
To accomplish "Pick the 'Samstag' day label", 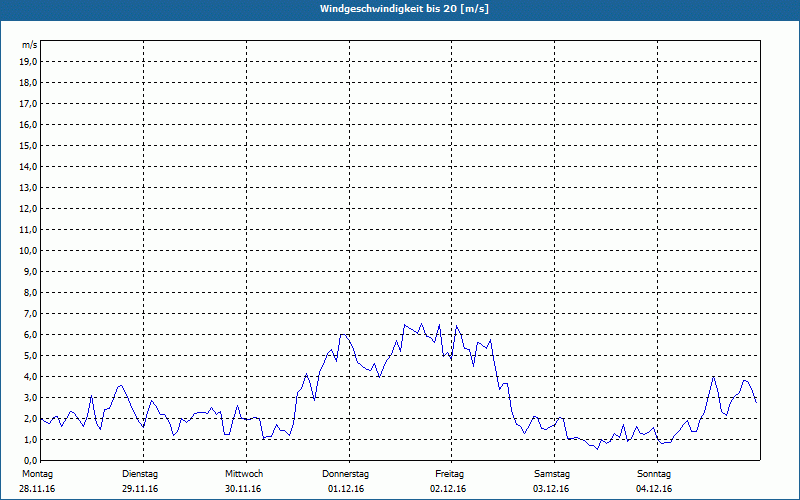I will (x=552, y=473).
